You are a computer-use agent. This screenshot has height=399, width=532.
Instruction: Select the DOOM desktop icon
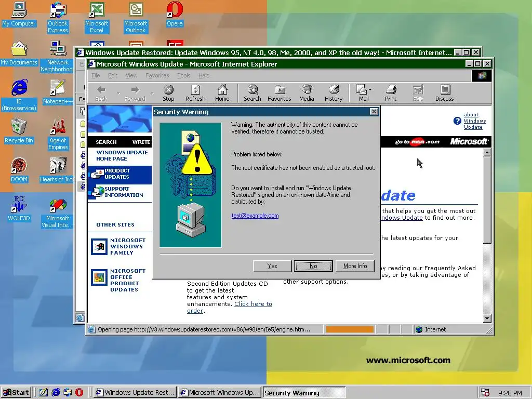click(19, 170)
